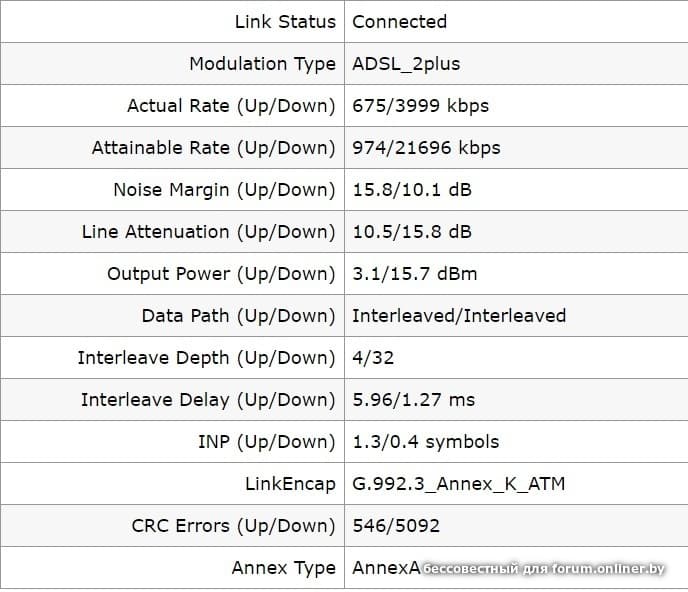
Task: Select the "G.992.3_Annex_K_ATM" LinkEncap value
Action: (458, 483)
